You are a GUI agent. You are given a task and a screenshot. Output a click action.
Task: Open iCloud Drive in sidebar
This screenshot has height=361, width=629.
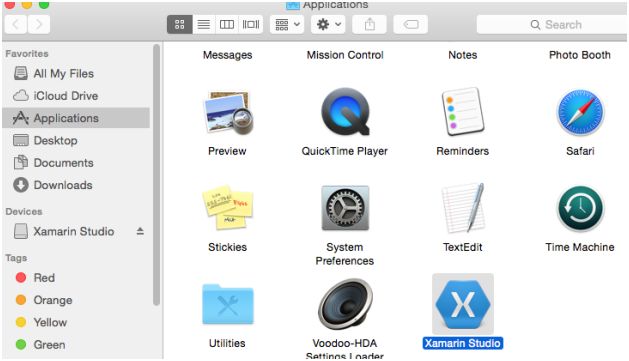(x=76, y=96)
